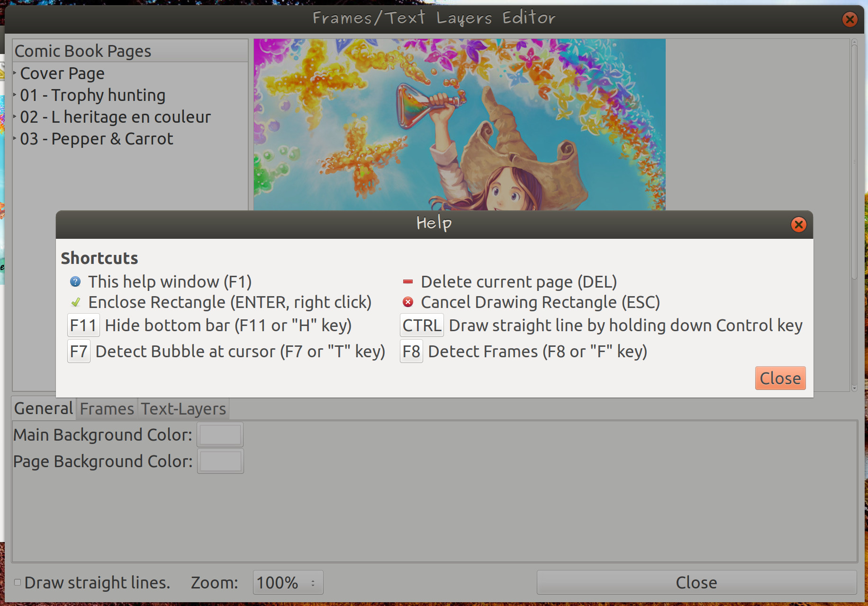
Task: Click the green checkmark Enclose Rectangle icon
Action: (x=75, y=302)
